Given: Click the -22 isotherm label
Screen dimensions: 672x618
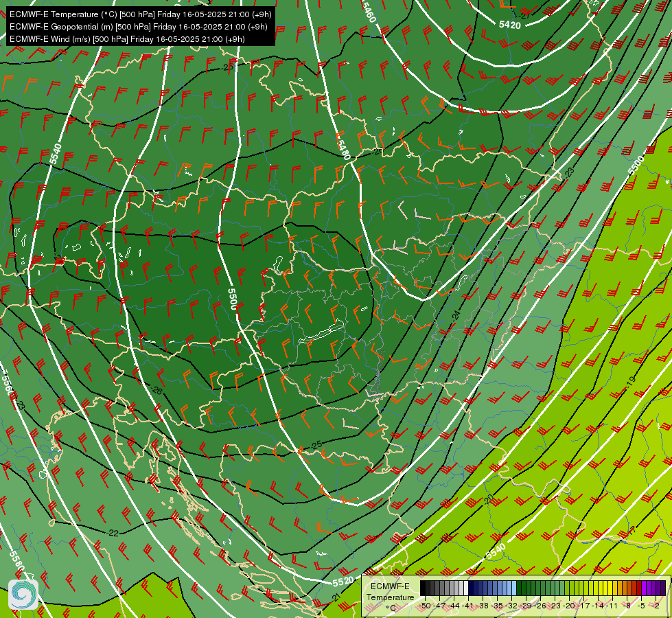Looking at the screenshot, I should pyautogui.click(x=113, y=533).
